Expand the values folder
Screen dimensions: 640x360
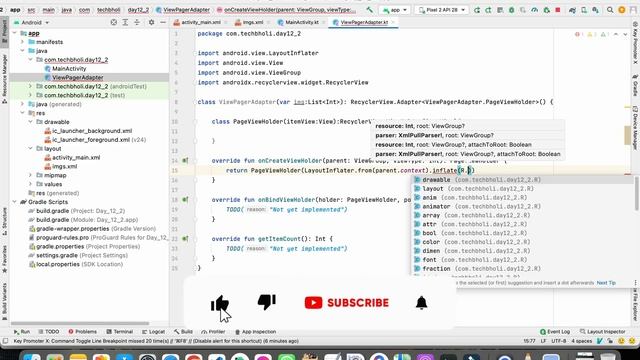30,184
